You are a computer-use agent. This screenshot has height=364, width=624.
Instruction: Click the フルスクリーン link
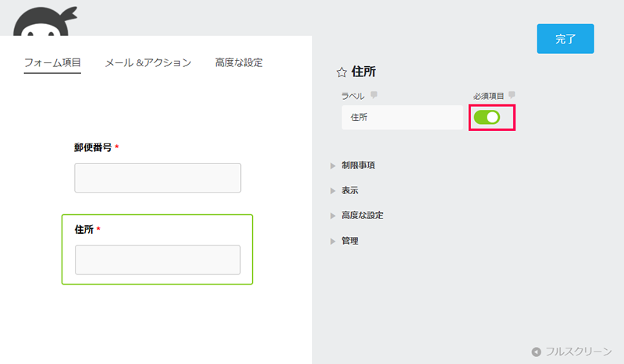point(578,352)
